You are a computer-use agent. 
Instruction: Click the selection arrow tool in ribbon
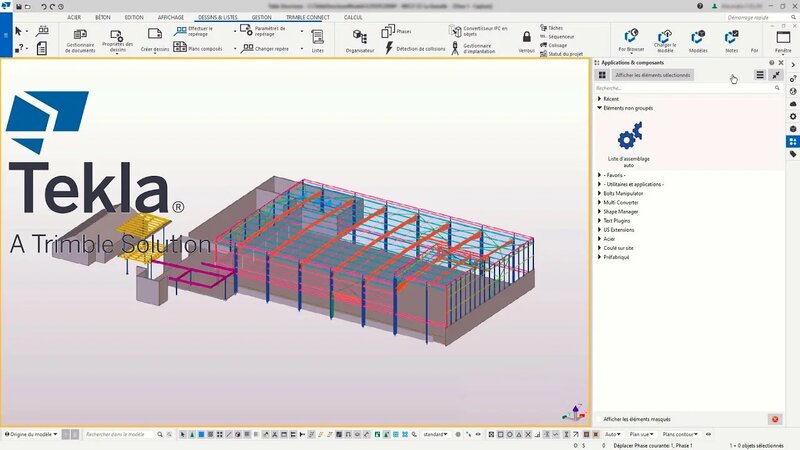[18, 31]
